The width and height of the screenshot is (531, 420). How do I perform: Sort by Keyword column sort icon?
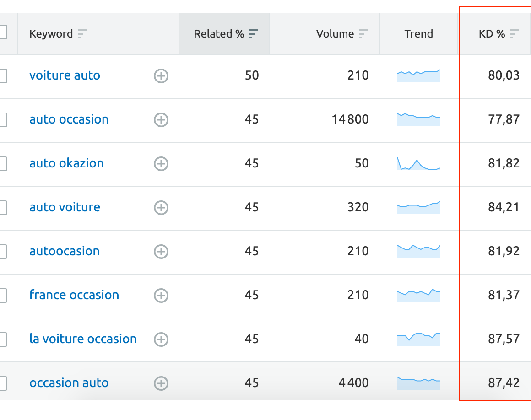click(x=82, y=34)
